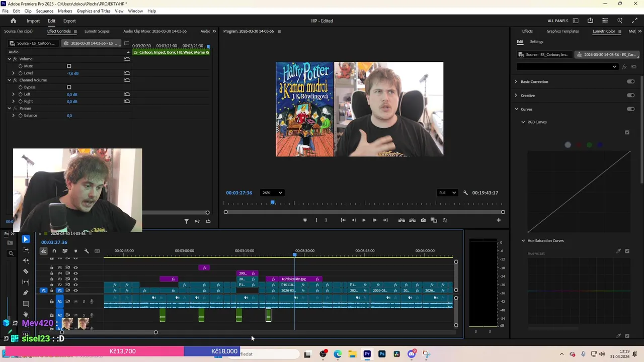
Task: Open Quick Export share icon
Action: [x=590, y=21]
